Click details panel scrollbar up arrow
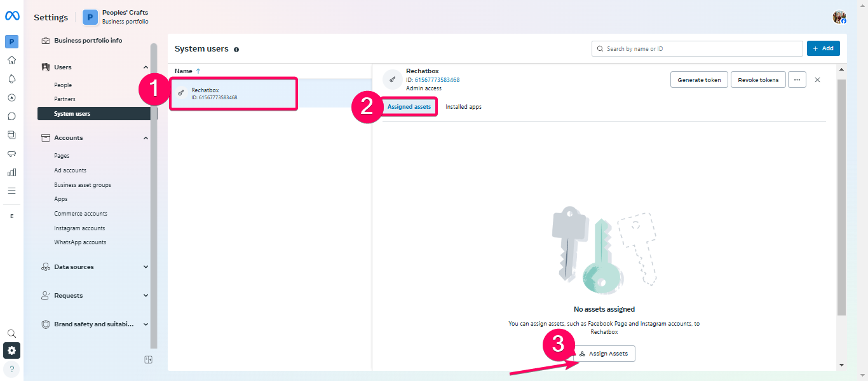The width and height of the screenshot is (868, 381). 841,69
